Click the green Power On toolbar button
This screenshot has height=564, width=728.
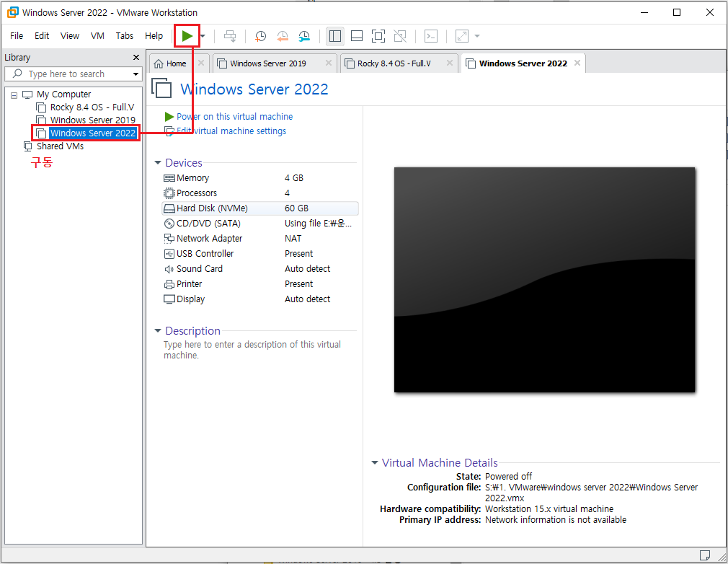187,36
